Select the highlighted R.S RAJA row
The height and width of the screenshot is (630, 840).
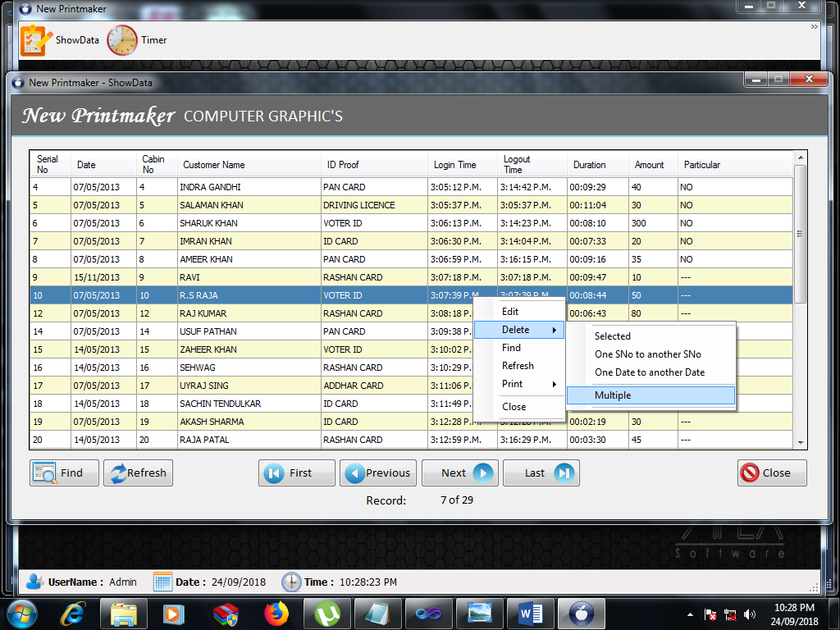point(246,294)
